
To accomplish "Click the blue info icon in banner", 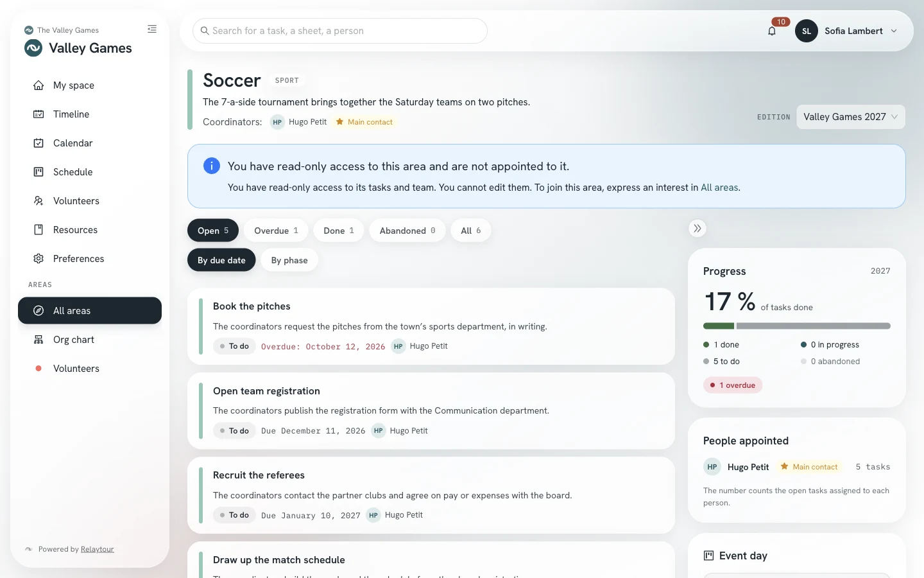I will [212, 166].
